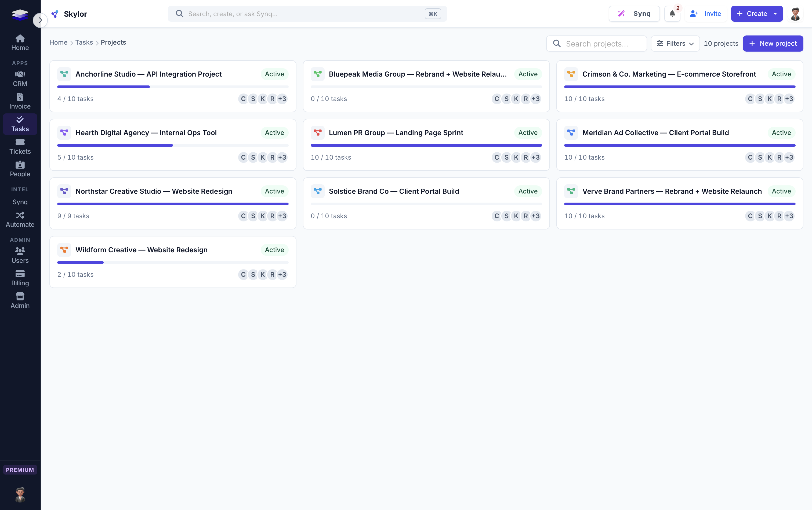Open the Create dropdown arrow
The width and height of the screenshot is (812, 510).
[x=775, y=14]
